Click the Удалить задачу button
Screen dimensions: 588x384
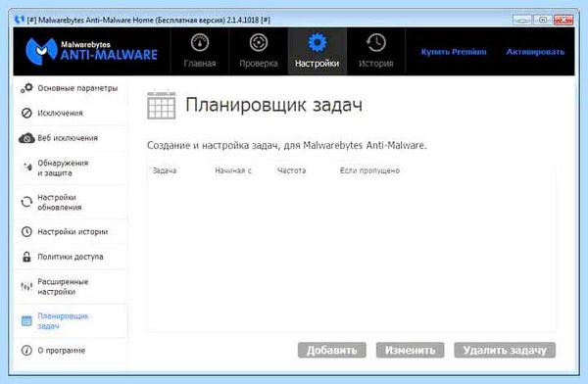point(505,351)
